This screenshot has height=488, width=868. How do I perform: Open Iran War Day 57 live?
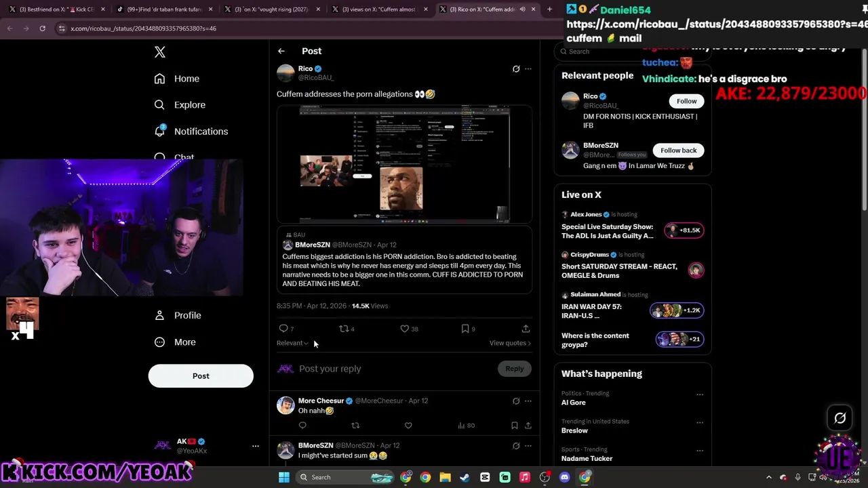point(633,306)
